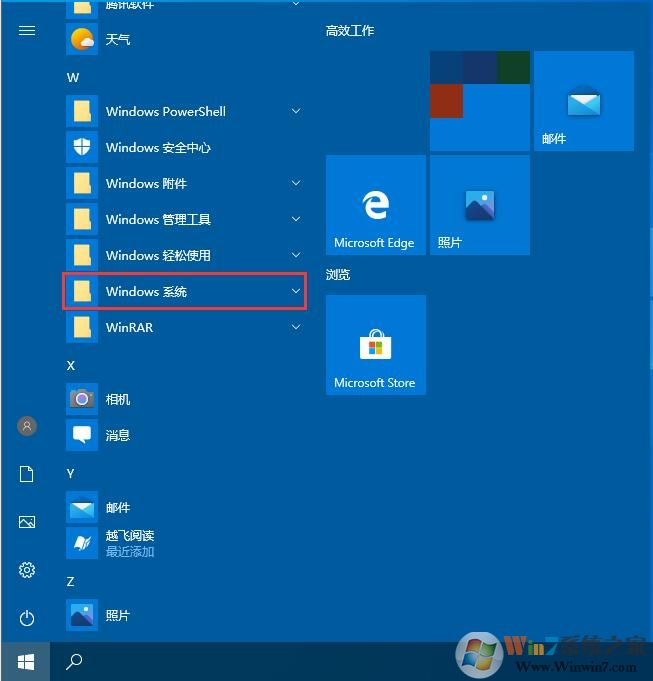Screen dimensions: 653x681
Task: Expand the Windows 轻松使用 chevron
Action: 296,255
